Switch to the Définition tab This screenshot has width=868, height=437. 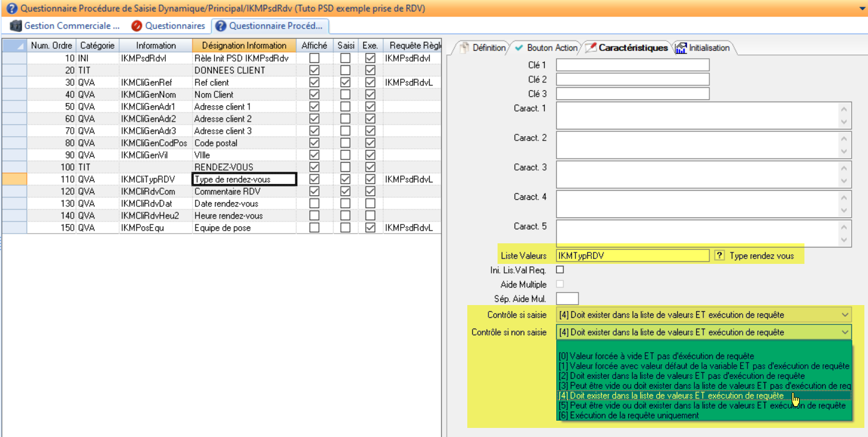[488, 48]
